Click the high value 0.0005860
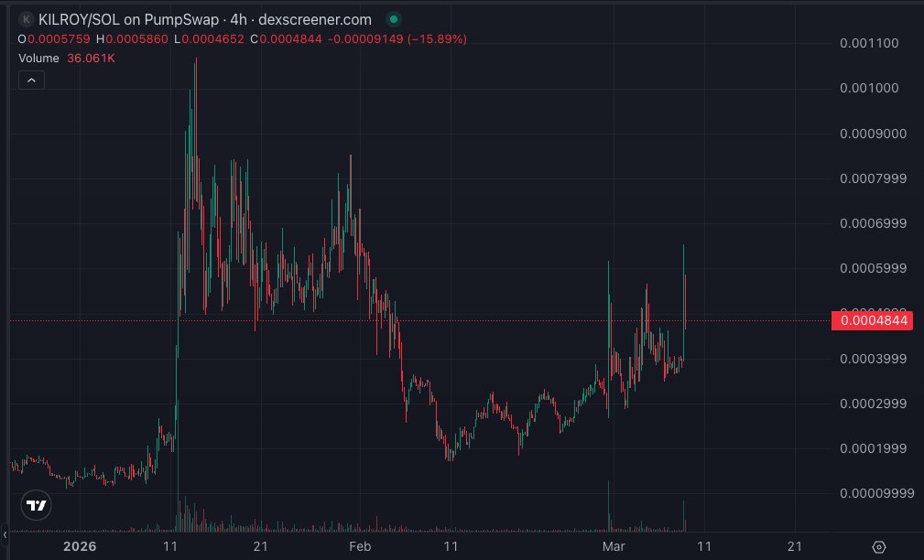The width and height of the screenshot is (924, 560). coord(136,38)
